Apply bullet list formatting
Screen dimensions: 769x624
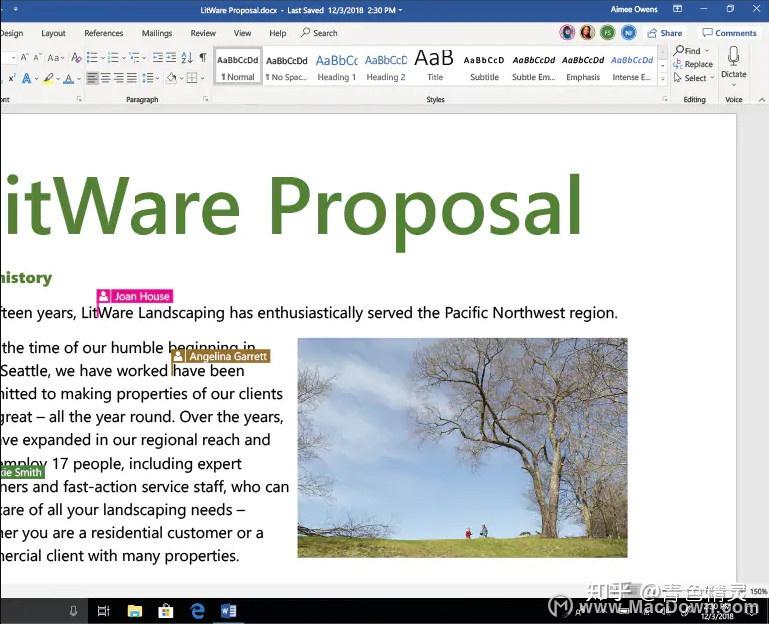tap(92, 58)
